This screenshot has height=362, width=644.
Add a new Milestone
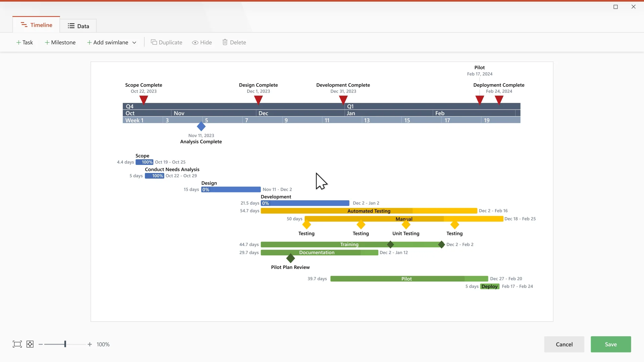tap(60, 42)
